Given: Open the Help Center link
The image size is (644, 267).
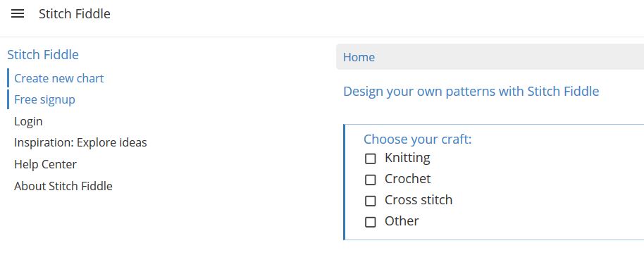Looking at the screenshot, I should coord(45,164).
